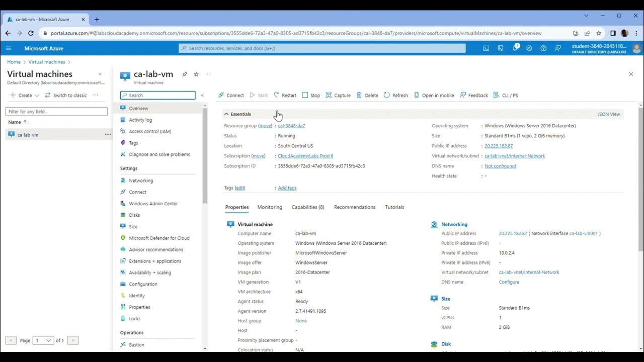Focus the Filter for any field box
Viewport: 644px width, 362px height.
point(56,112)
